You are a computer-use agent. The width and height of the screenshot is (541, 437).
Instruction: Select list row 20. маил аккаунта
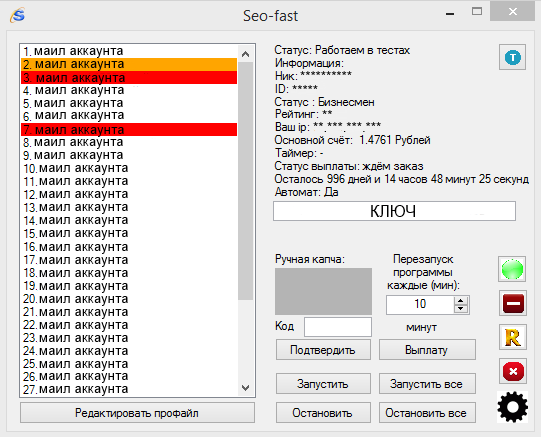click(x=129, y=299)
